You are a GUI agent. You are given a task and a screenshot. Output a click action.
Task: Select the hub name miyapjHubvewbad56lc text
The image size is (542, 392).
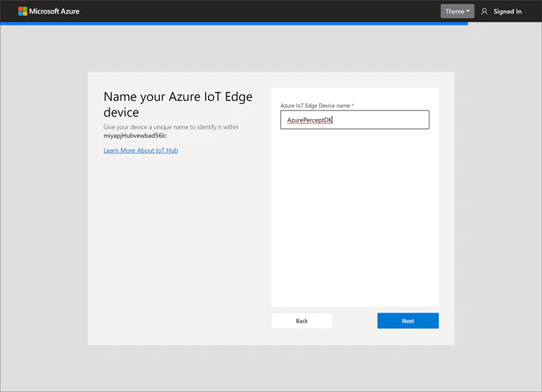pyautogui.click(x=135, y=135)
